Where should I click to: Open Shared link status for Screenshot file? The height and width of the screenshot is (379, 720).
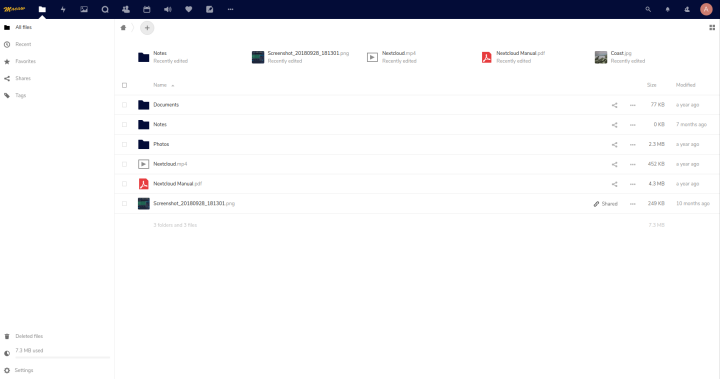point(606,204)
